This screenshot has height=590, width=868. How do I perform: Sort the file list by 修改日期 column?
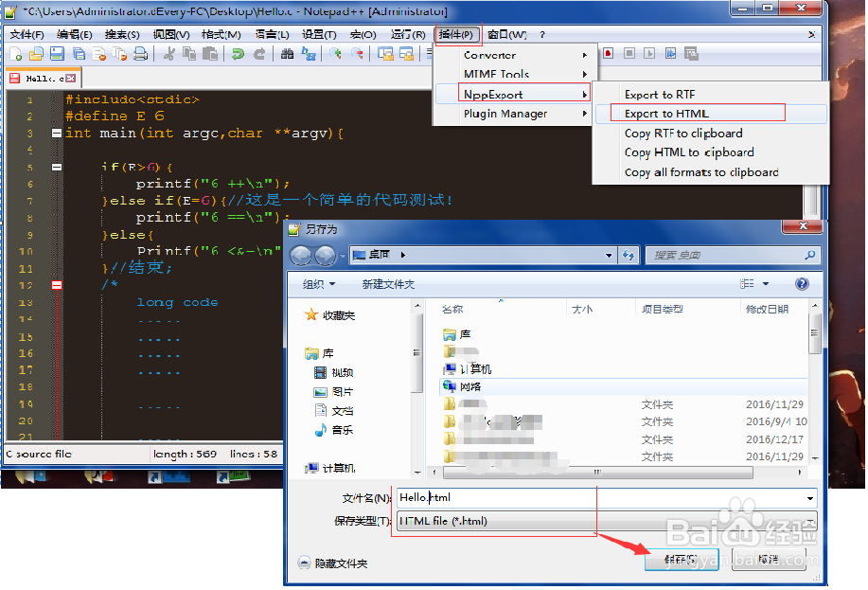pos(768,309)
